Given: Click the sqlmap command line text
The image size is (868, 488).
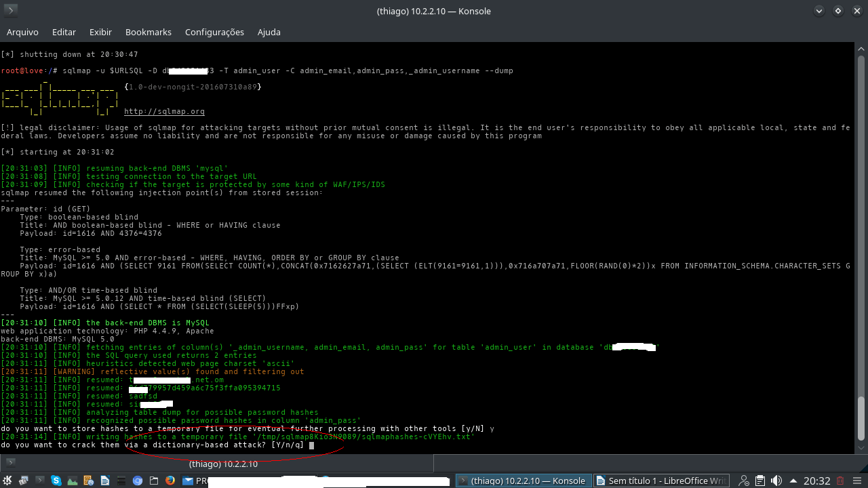Looking at the screenshot, I should [x=288, y=70].
